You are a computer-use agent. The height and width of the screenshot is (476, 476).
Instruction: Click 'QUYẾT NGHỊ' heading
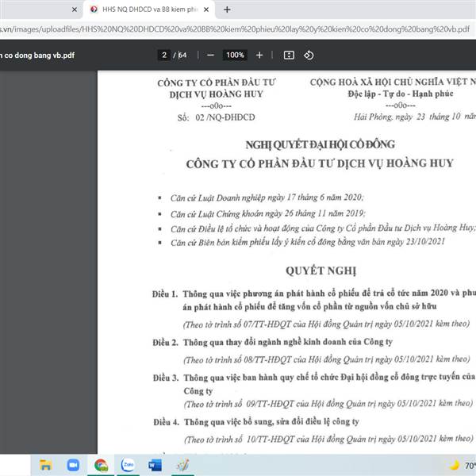click(x=321, y=271)
